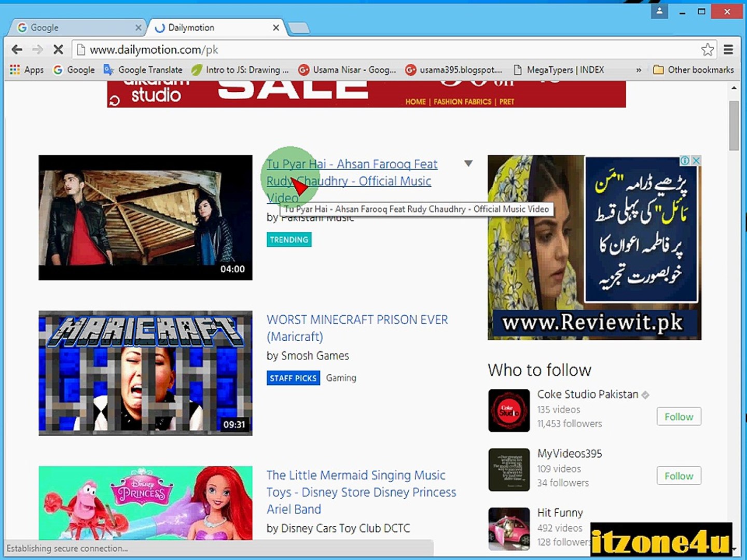
Task: Close the Google tab
Action: point(138,27)
